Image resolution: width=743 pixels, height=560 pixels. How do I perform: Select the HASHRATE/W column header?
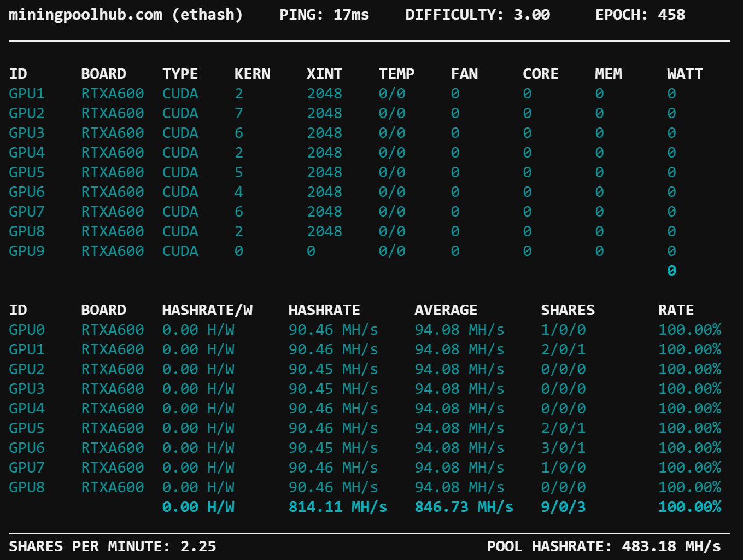coord(207,310)
